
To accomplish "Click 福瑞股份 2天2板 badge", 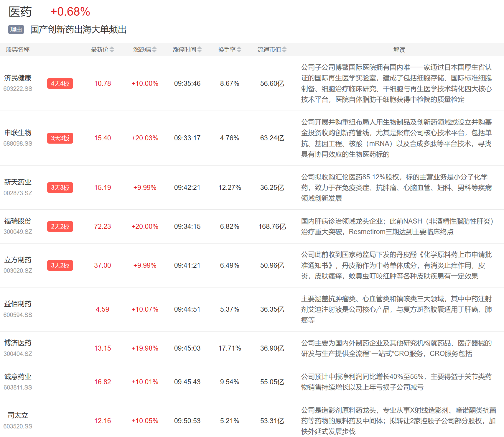I will (x=60, y=226).
